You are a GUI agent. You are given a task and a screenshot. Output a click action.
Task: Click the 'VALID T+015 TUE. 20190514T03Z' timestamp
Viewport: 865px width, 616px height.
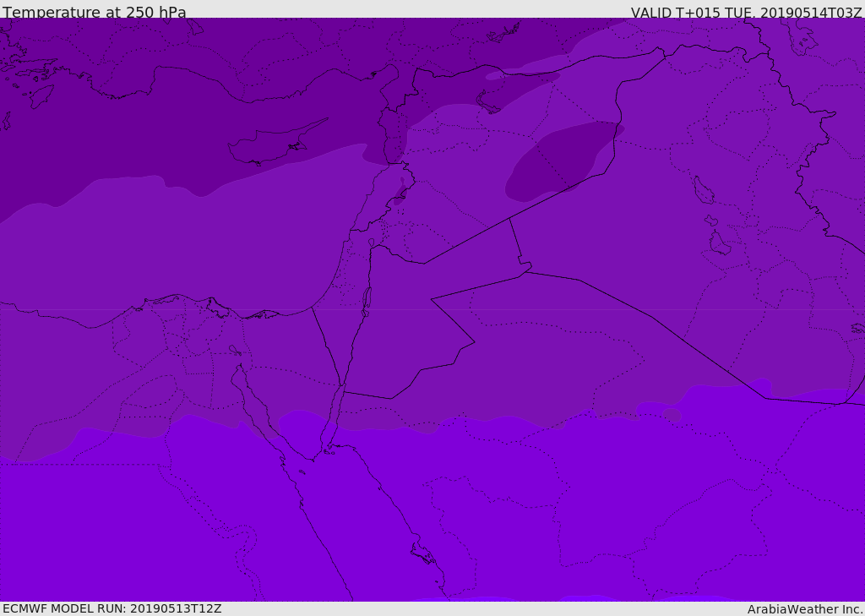click(747, 12)
